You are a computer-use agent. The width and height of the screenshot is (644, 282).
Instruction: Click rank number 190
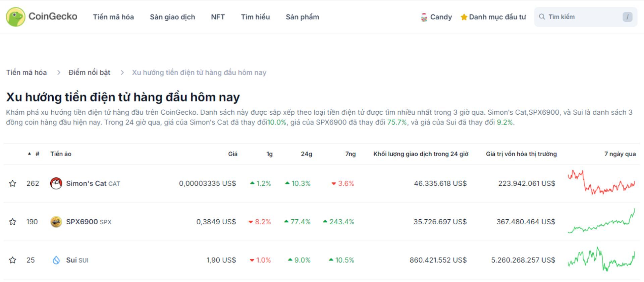(x=32, y=222)
